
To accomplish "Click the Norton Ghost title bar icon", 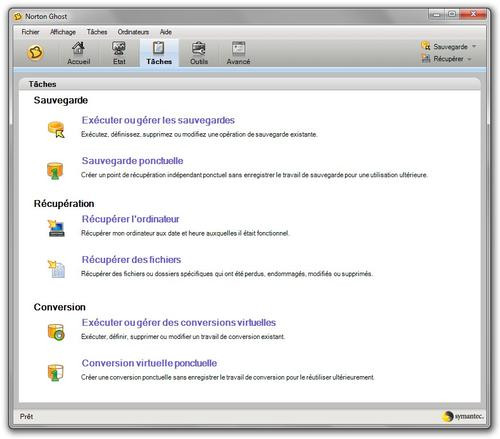I will click(18, 16).
